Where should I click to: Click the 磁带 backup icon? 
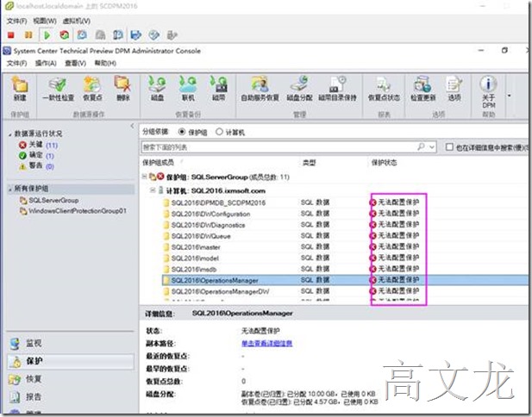[219, 89]
